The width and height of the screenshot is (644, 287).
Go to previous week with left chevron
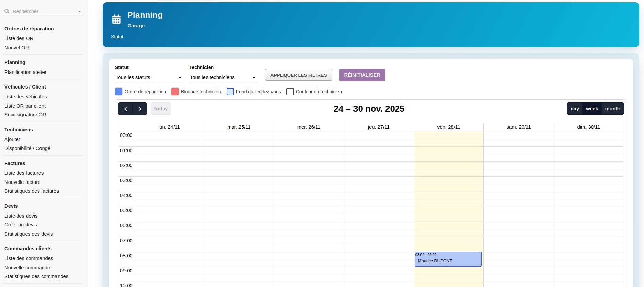pyautogui.click(x=126, y=109)
